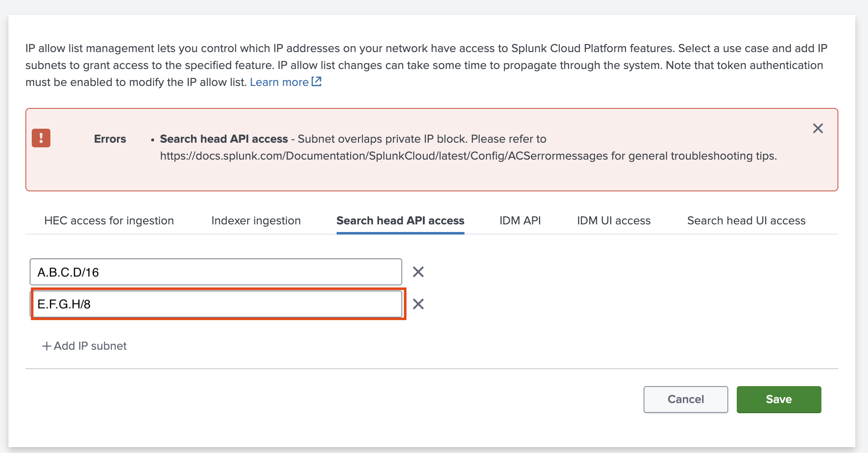Dismiss the Errors banner with the X

click(x=818, y=128)
